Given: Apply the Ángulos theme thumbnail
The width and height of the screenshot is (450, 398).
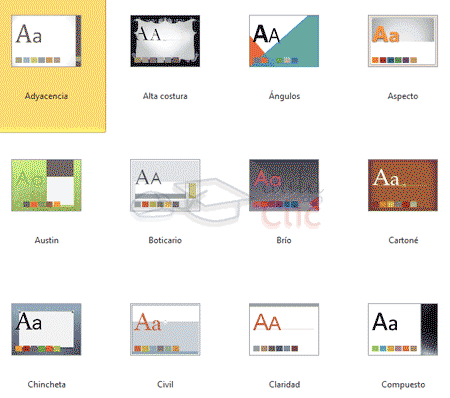Looking at the screenshot, I should 284,41.
